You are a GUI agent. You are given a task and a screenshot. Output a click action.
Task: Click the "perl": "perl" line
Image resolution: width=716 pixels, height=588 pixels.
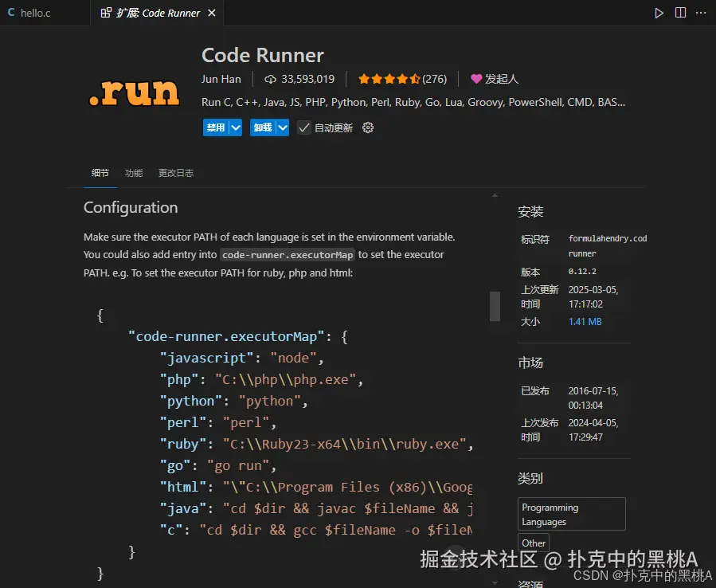click(217, 422)
